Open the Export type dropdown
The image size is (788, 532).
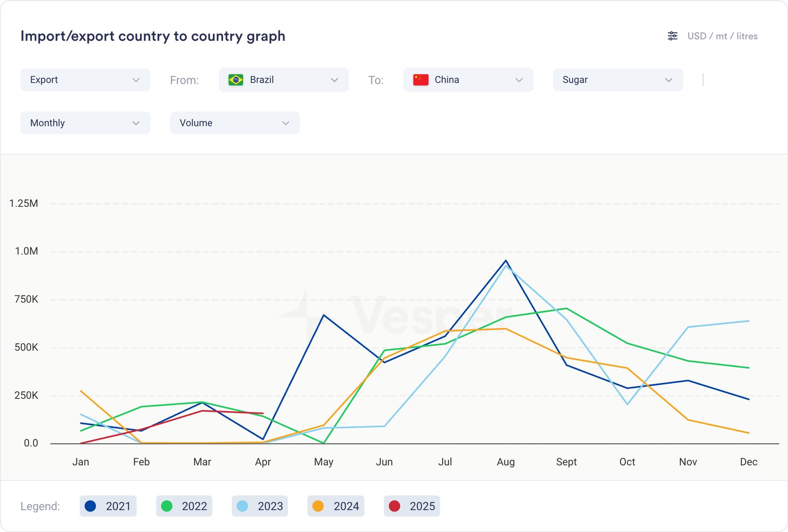85,80
